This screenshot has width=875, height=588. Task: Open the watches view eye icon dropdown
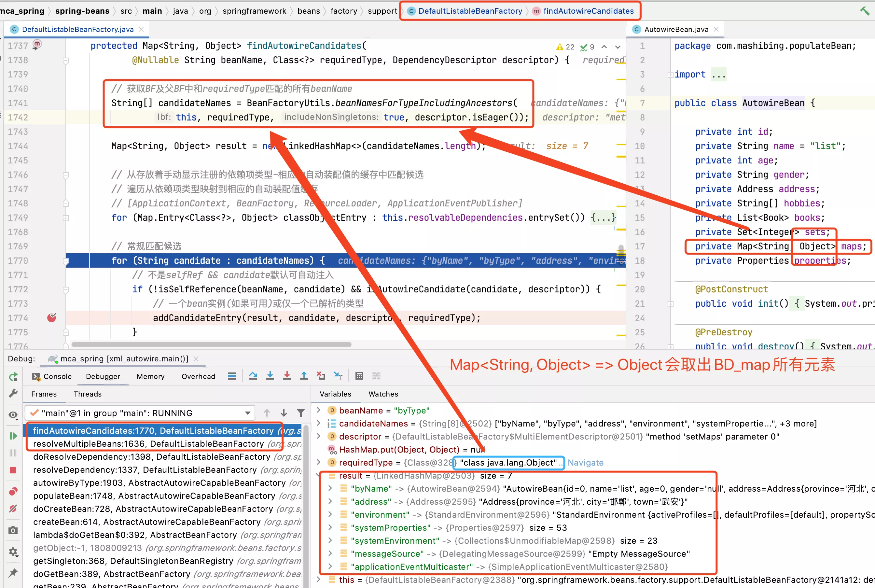[13, 415]
